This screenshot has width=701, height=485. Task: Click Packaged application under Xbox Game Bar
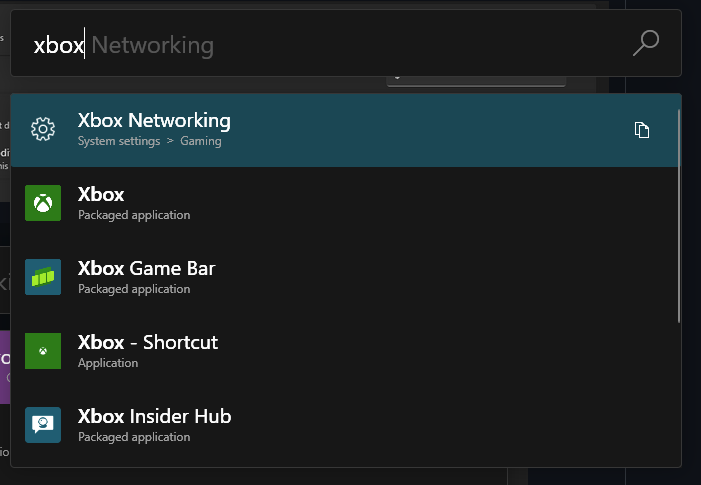coord(134,289)
